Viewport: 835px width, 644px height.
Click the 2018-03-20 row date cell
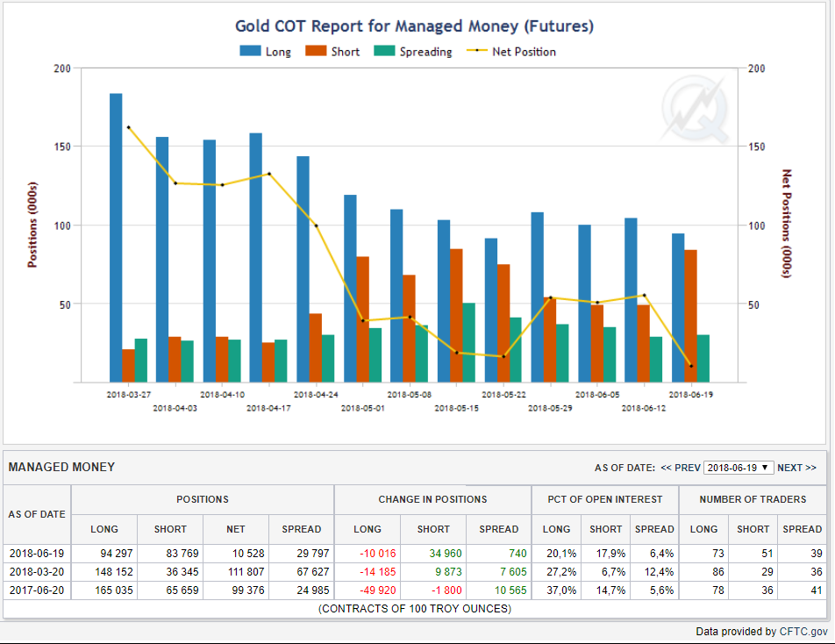[x=37, y=572]
